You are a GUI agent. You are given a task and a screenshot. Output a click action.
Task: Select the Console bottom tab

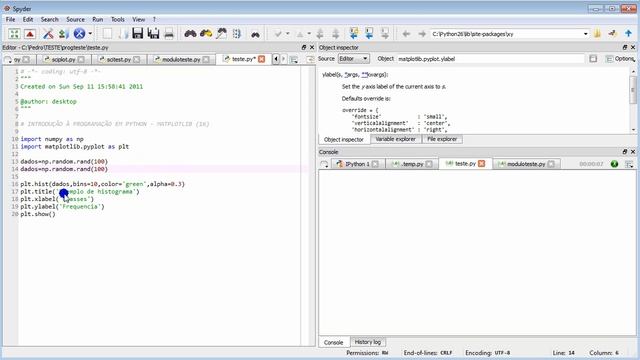pyautogui.click(x=333, y=342)
